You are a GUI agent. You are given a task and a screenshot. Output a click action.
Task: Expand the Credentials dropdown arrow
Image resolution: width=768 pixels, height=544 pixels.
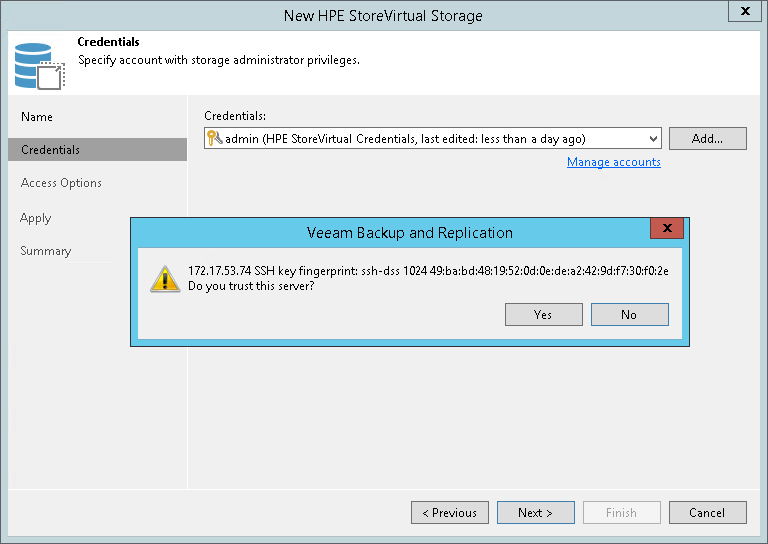tap(653, 139)
